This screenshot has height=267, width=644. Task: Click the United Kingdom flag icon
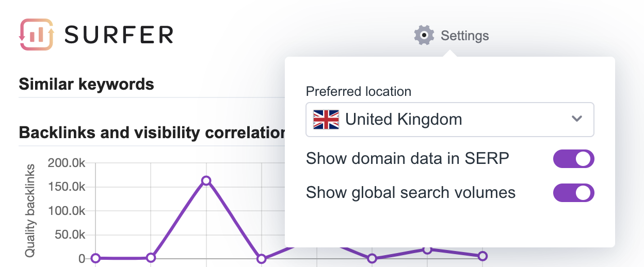tap(326, 119)
